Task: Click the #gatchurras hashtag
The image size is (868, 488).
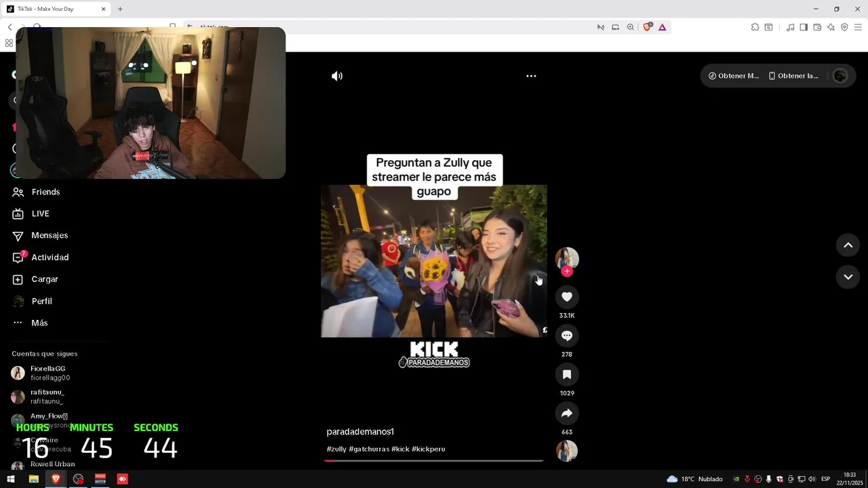Action: pyautogui.click(x=369, y=449)
